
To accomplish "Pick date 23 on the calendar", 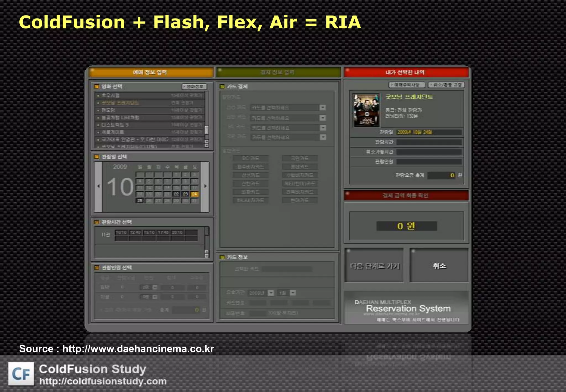I will pos(185,194).
